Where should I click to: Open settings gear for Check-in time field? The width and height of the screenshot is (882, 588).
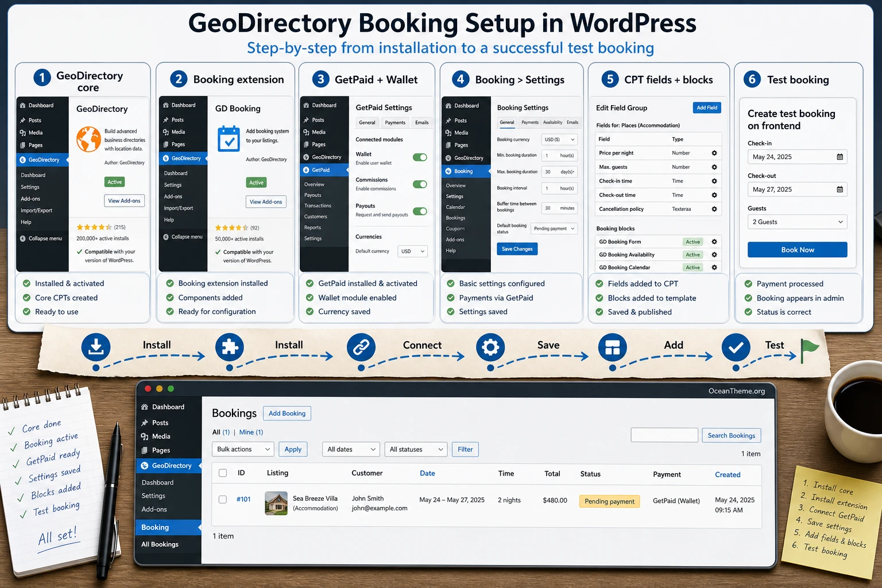(x=714, y=181)
